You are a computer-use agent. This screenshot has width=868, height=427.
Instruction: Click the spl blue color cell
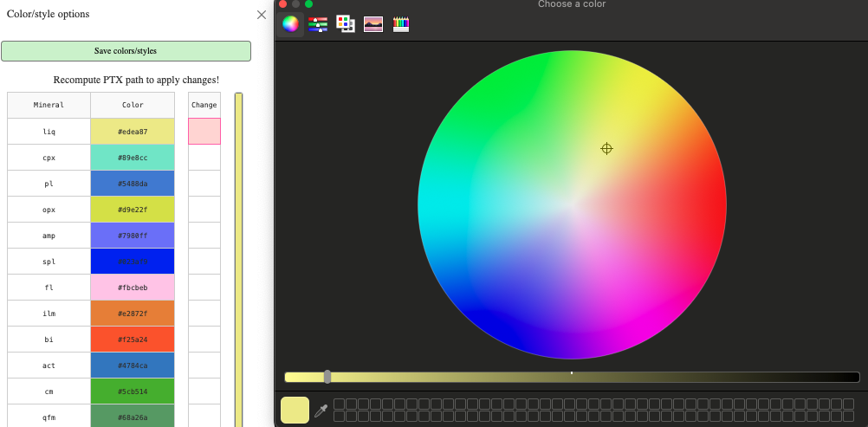[x=133, y=262]
